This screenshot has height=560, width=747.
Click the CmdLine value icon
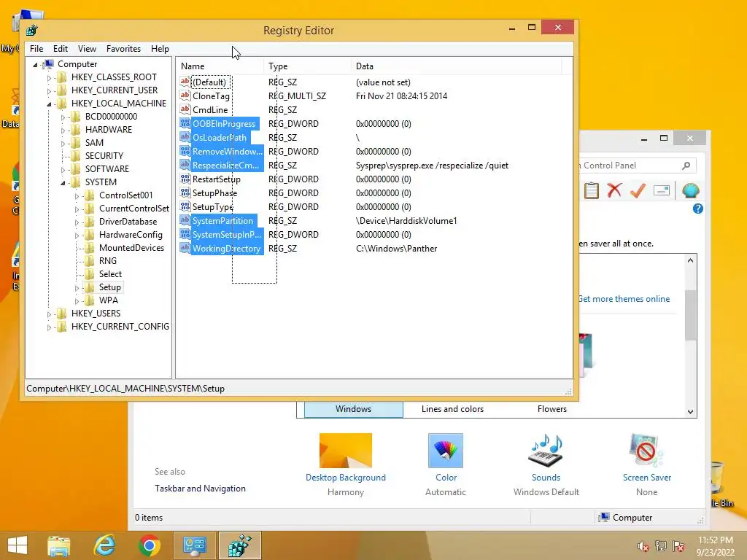[185, 109]
